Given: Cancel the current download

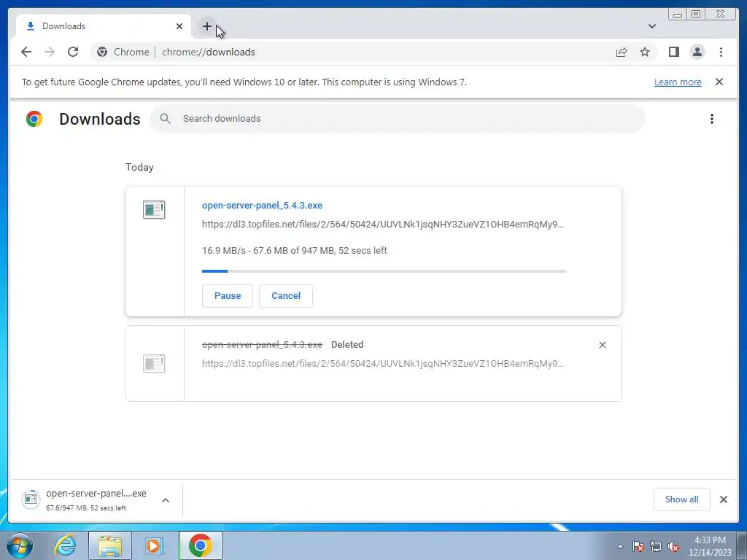Looking at the screenshot, I should tap(286, 296).
